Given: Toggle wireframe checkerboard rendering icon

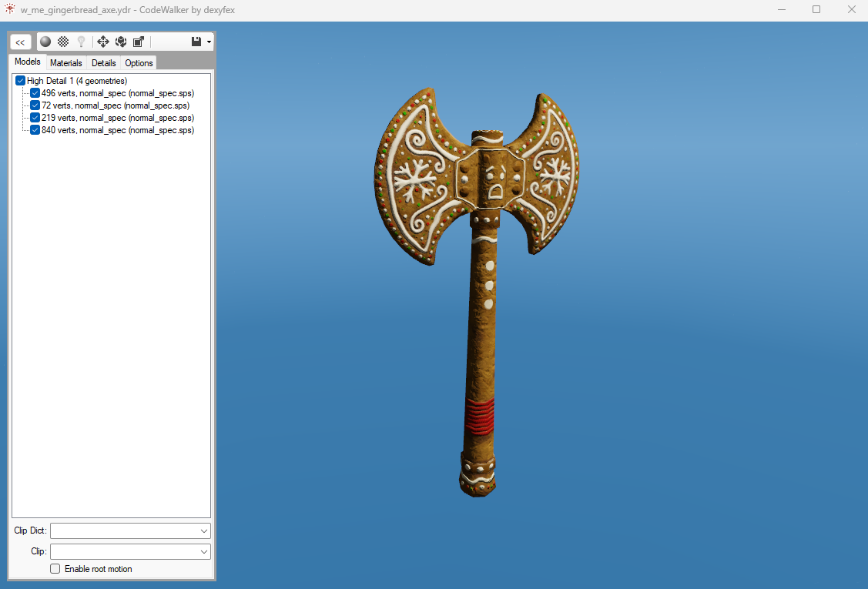Looking at the screenshot, I should point(62,42).
